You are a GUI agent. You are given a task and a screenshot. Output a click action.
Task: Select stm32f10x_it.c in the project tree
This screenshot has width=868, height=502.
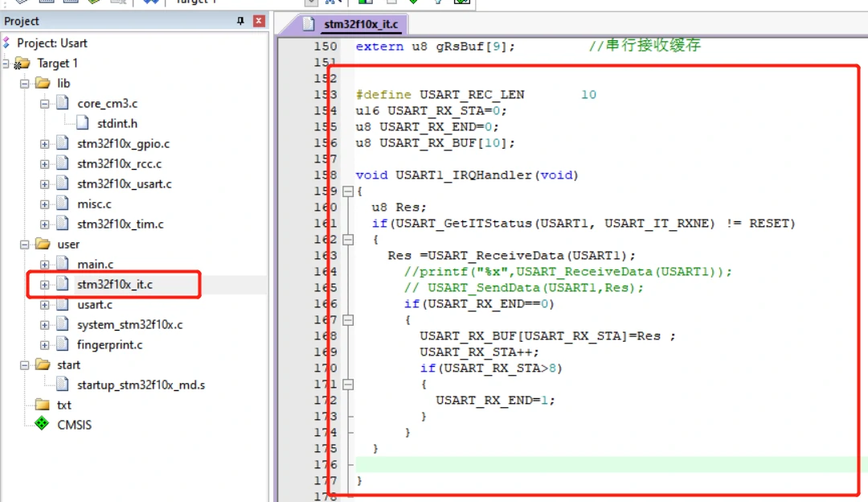click(115, 284)
